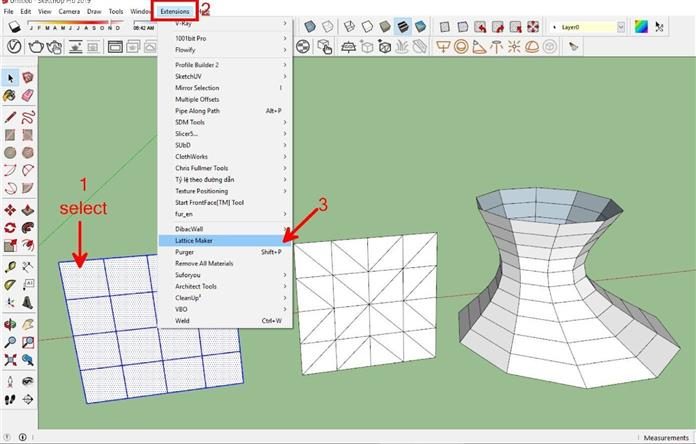The height and width of the screenshot is (444, 696).
Task: Toggle shadows display icon
Action: pyautogui.click(x=15, y=27)
